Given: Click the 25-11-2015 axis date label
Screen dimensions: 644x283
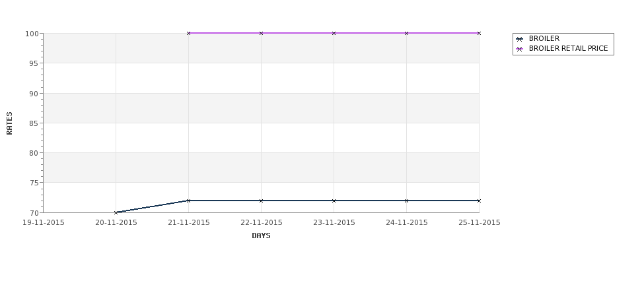Looking at the screenshot, I should 480,223.
